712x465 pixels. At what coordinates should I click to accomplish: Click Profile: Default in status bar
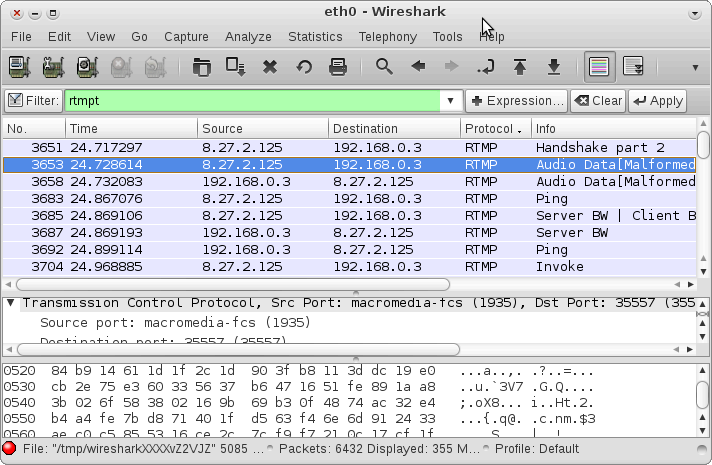(537, 449)
